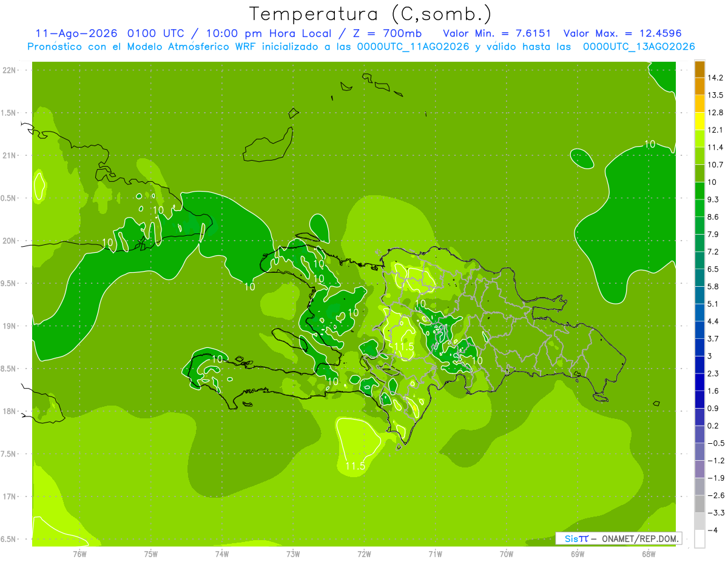Click the 14.2 colorbar label
The height and width of the screenshot is (562, 728).
pos(715,78)
